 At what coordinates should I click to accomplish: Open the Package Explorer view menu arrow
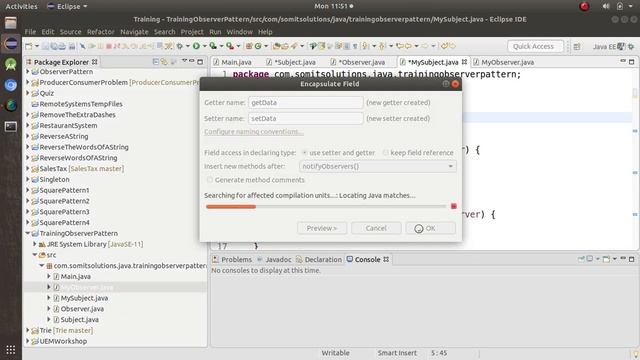click(184, 61)
